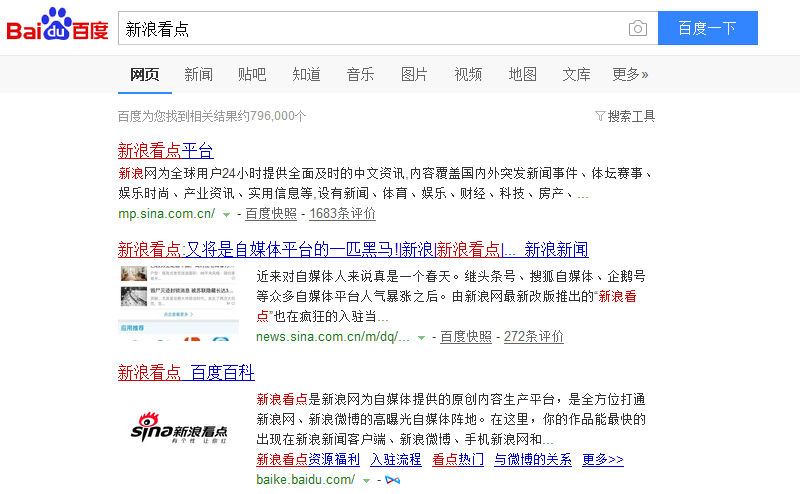Click the baike.baidu.com/ green URL

(306, 480)
